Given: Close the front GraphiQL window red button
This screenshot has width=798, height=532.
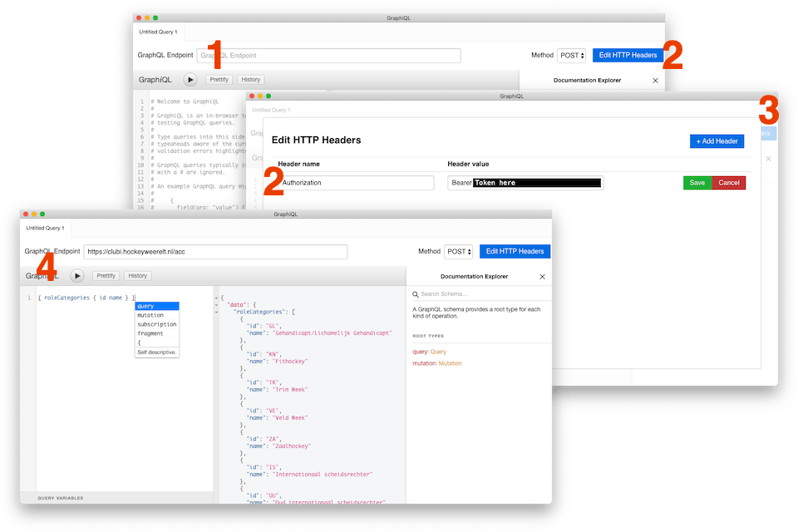Looking at the screenshot, I should click(x=26, y=214).
